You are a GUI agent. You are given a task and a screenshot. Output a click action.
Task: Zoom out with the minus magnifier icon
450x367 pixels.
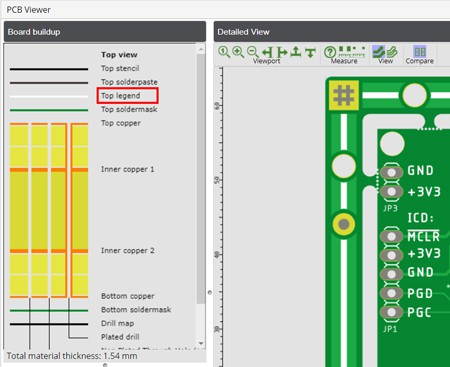253,52
